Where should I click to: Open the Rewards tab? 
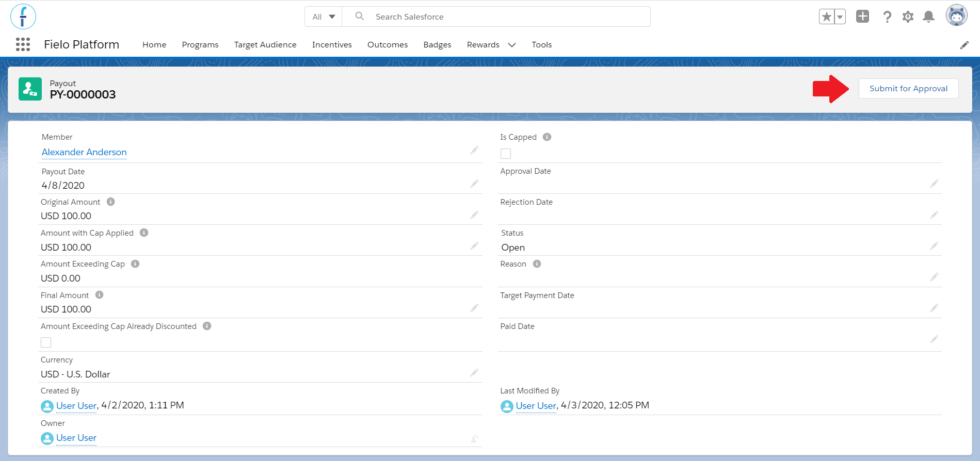click(x=483, y=45)
